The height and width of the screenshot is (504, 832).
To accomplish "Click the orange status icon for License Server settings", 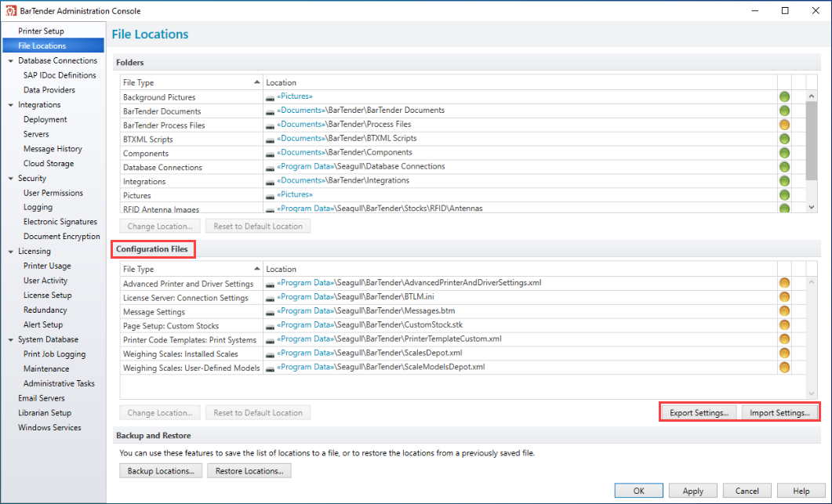I will point(784,297).
